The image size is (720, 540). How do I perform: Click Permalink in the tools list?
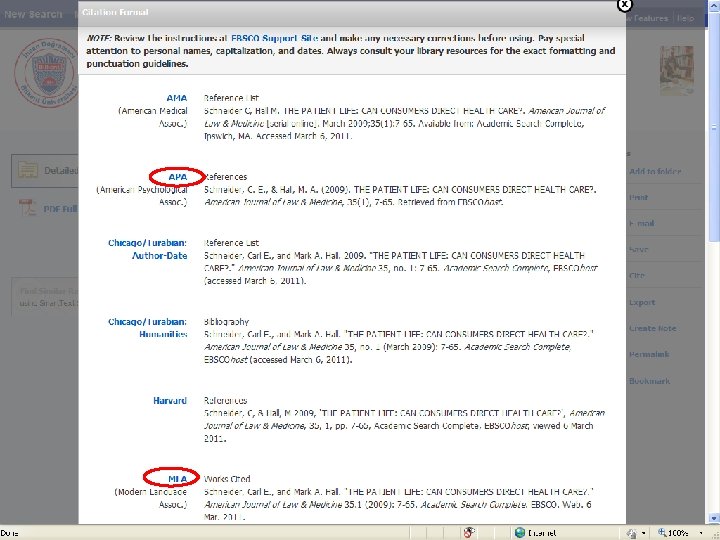(x=649, y=354)
